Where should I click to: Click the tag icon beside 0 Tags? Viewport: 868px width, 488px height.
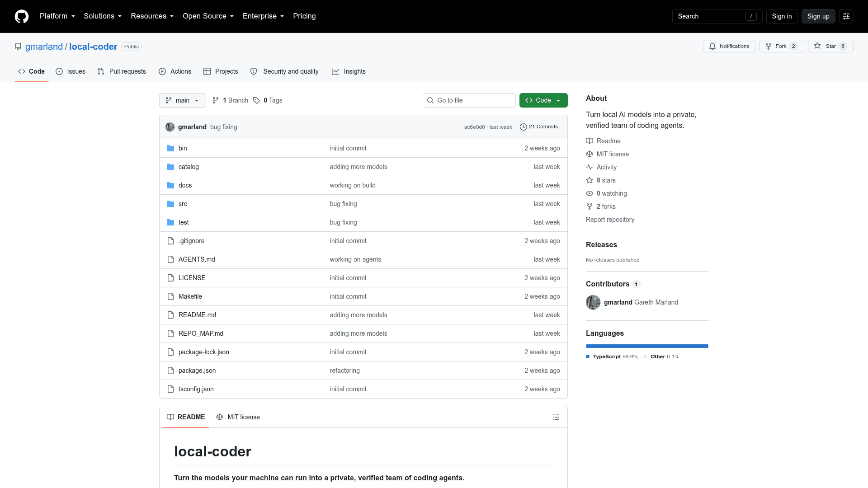tap(256, 100)
